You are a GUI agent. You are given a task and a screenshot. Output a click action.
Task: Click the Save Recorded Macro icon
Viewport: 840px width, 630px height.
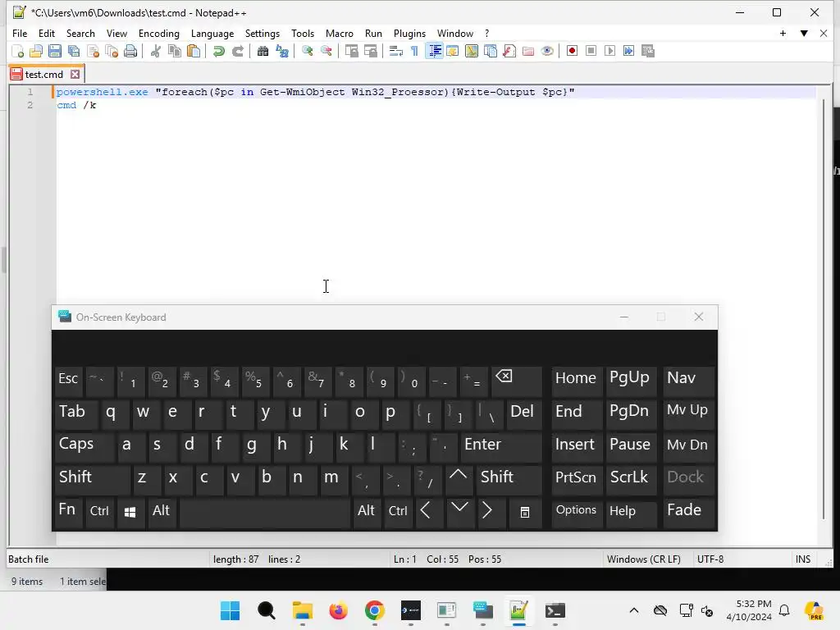coord(648,51)
